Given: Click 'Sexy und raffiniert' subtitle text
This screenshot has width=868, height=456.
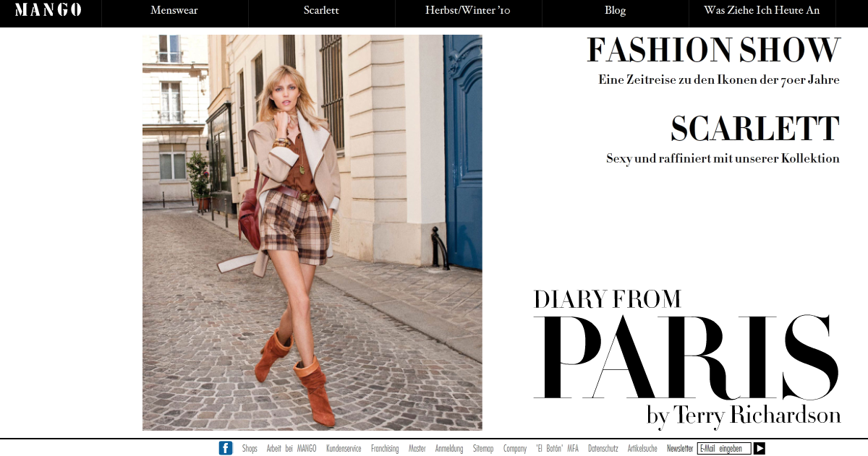Looking at the screenshot, I should tap(723, 158).
